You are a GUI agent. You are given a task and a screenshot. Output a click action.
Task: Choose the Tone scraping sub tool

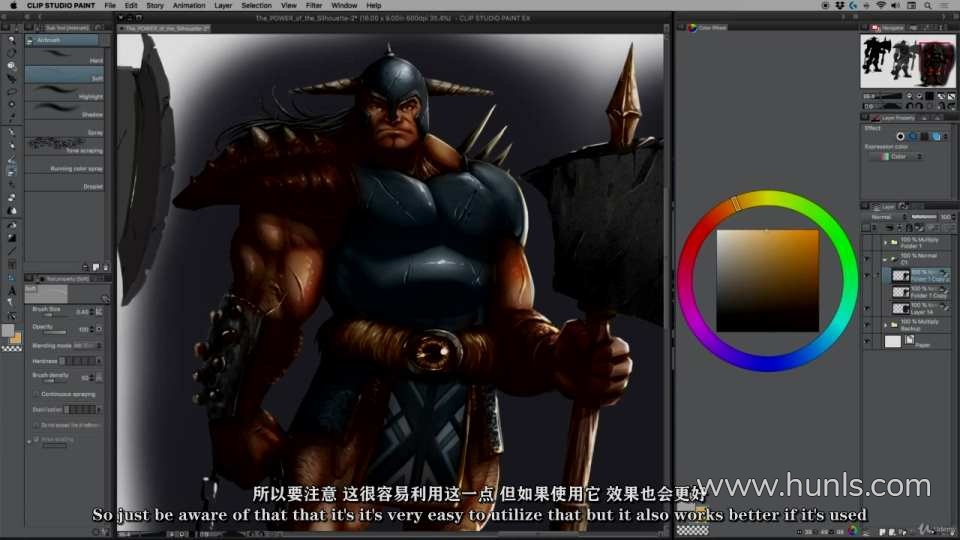click(x=64, y=146)
